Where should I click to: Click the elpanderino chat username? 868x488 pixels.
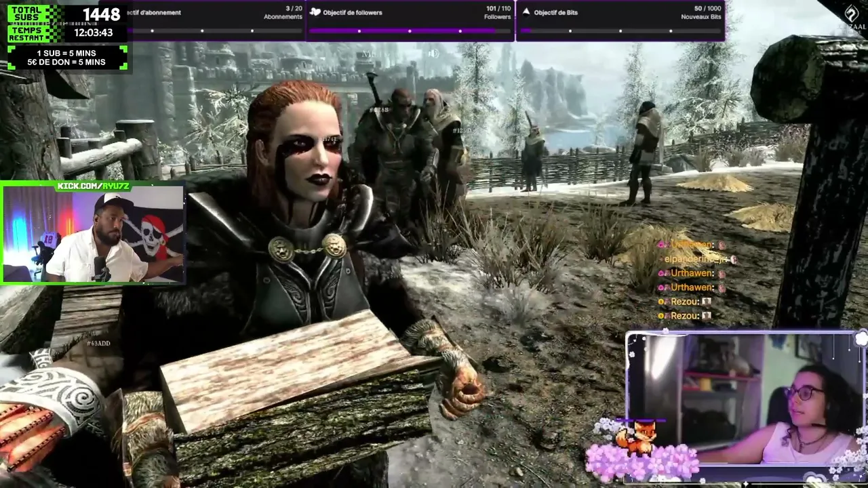696,260
